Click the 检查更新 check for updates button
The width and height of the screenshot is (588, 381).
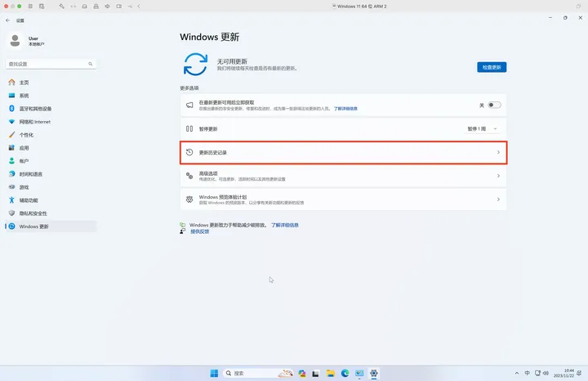492,67
